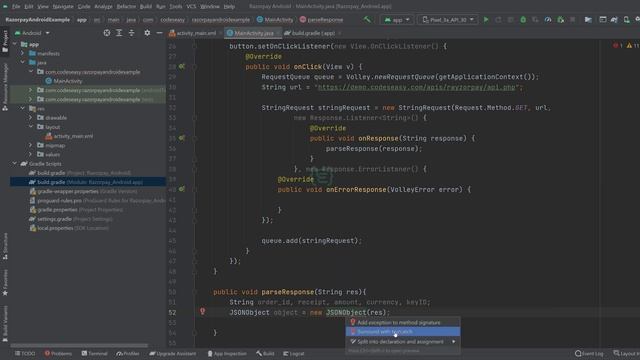Open the Android project view dropdown

point(32,33)
